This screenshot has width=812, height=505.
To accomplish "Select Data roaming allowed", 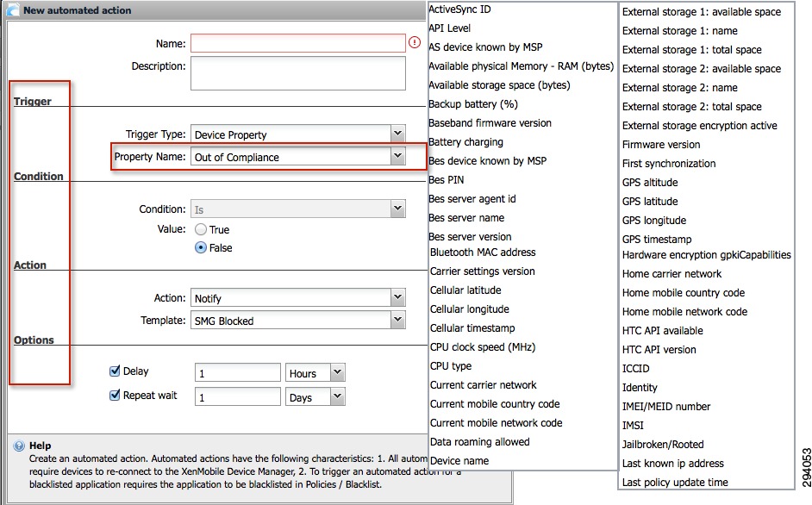I will 480,442.
